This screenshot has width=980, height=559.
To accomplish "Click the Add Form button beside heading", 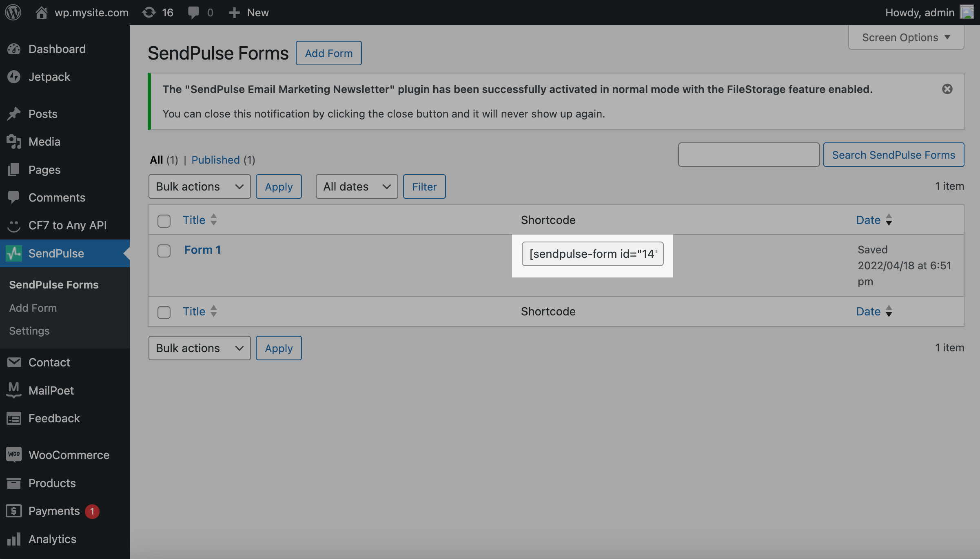I will click(328, 53).
